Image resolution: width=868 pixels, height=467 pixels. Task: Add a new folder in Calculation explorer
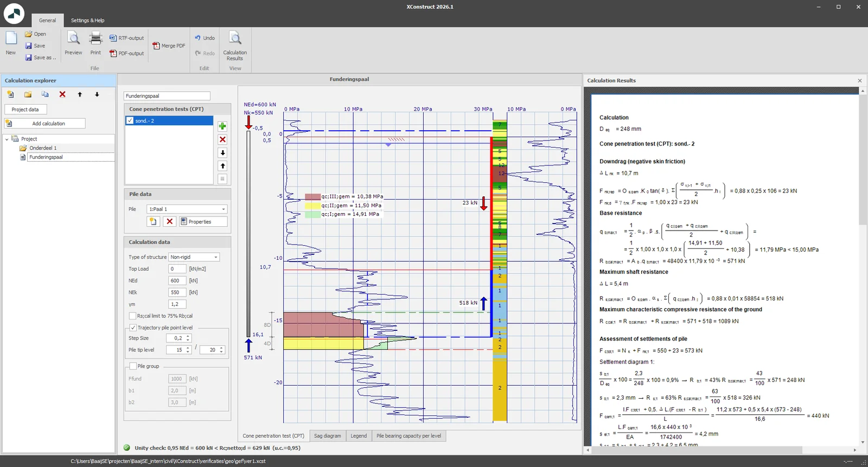28,94
